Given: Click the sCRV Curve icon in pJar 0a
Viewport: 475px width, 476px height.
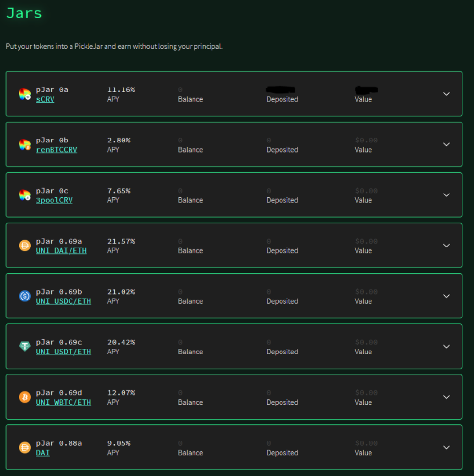Looking at the screenshot, I should tap(25, 94).
